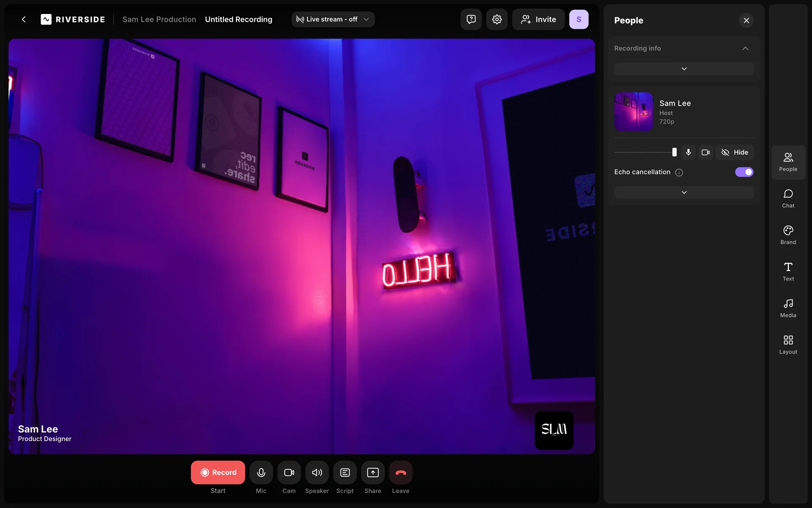Mute Sam Lee's mic in People panel

pos(688,152)
